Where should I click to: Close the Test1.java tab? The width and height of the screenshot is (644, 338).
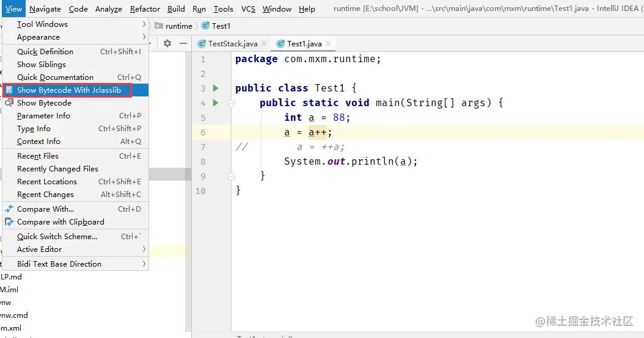328,43
